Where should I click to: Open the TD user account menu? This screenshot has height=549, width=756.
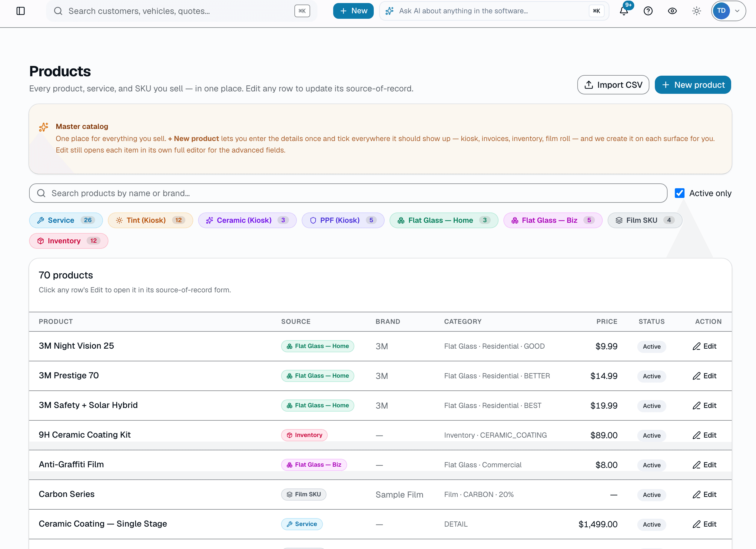coord(728,11)
